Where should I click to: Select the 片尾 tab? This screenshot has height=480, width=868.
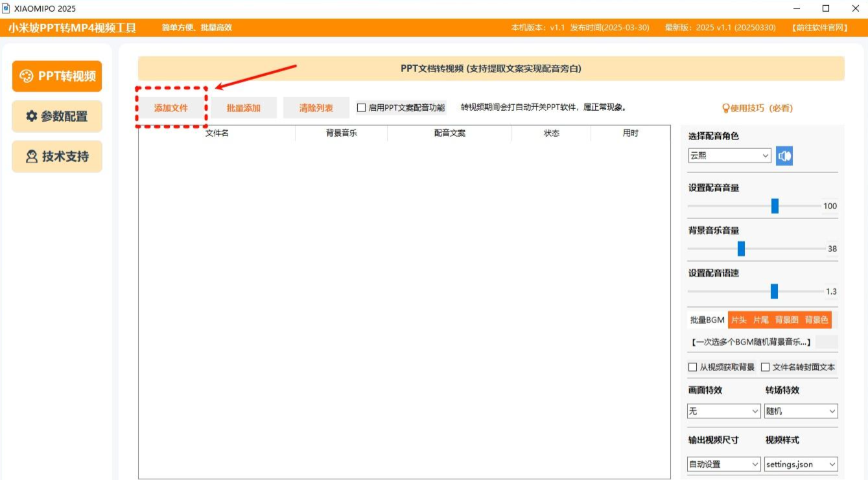coord(760,320)
